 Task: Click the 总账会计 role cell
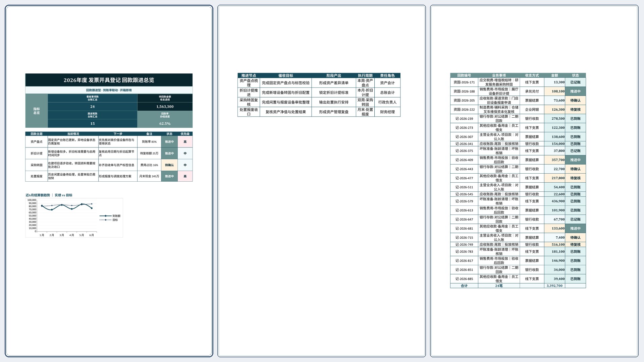pos(387,93)
